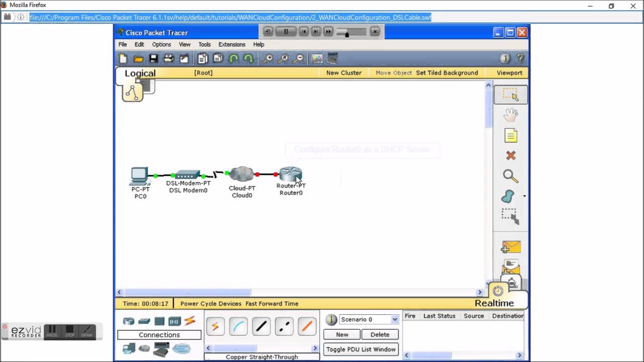The height and width of the screenshot is (362, 644).
Task: Click the Copy icon in toolbar
Action: coord(202,59)
